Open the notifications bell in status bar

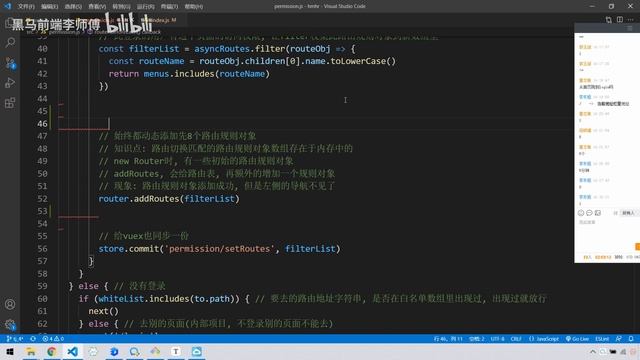coord(631,339)
